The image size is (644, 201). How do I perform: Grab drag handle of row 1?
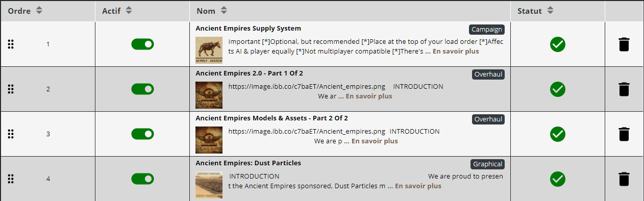pos(11,44)
